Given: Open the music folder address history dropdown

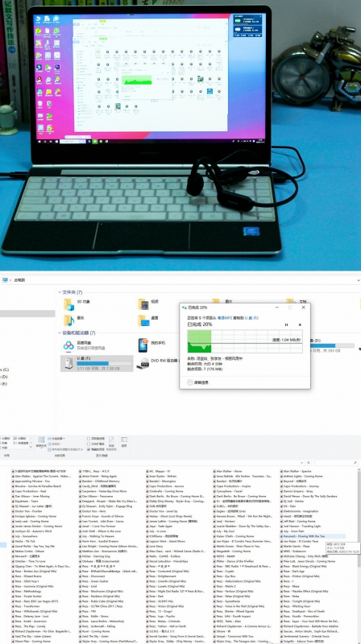Looking at the screenshot, I should click(x=302, y=463).
